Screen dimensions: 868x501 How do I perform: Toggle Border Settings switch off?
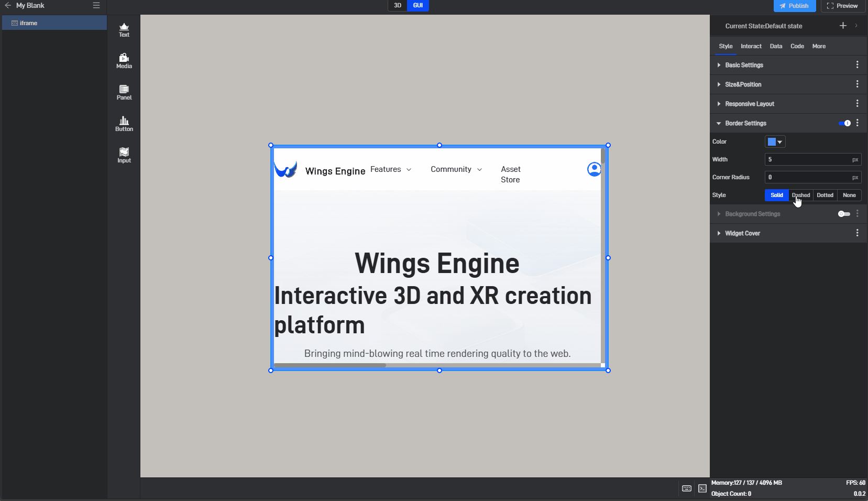point(844,123)
